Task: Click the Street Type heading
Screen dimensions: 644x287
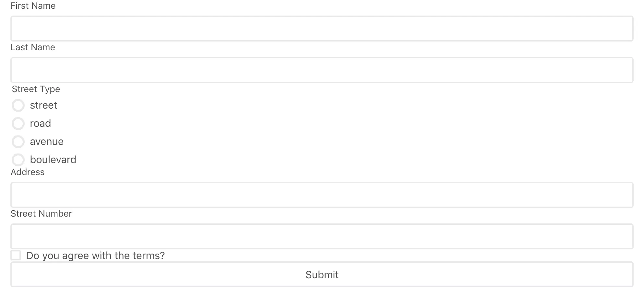Action: 36,89
